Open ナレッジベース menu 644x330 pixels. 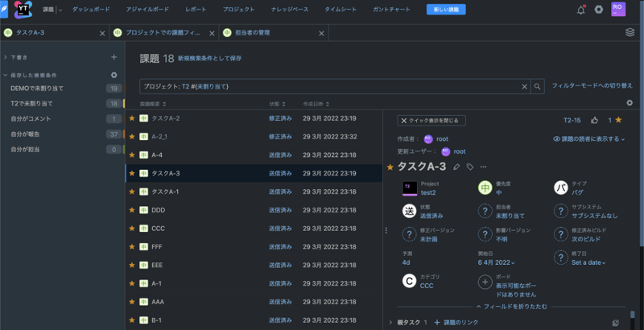[290, 10]
